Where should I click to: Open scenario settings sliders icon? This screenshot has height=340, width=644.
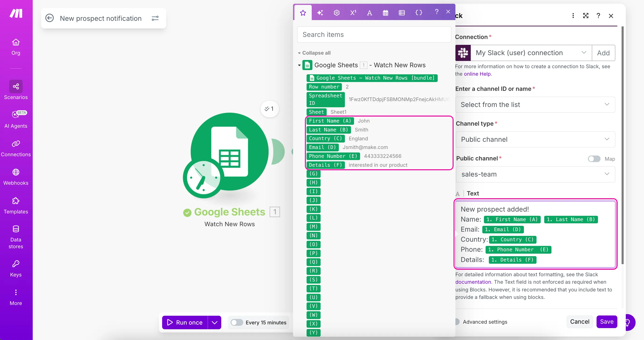155,18
